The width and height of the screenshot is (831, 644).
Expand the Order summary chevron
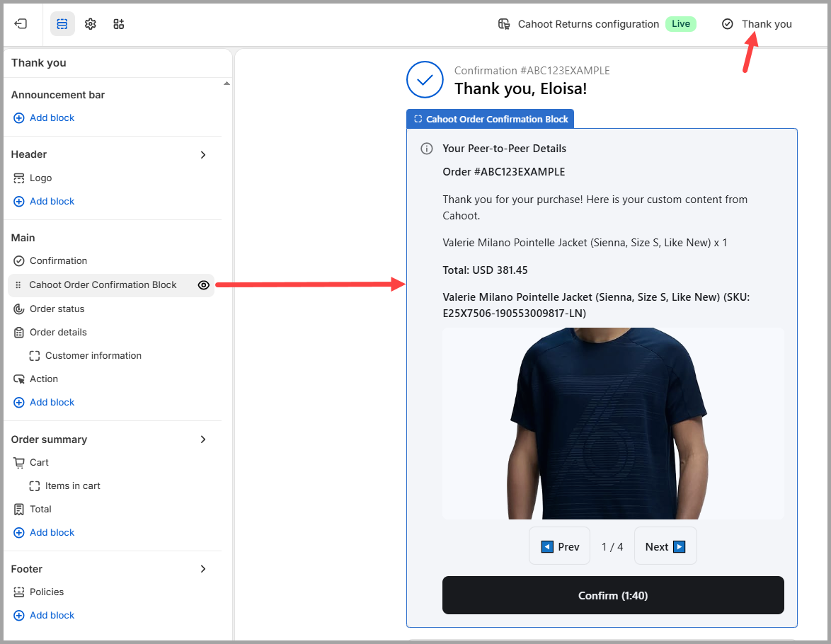tap(203, 439)
